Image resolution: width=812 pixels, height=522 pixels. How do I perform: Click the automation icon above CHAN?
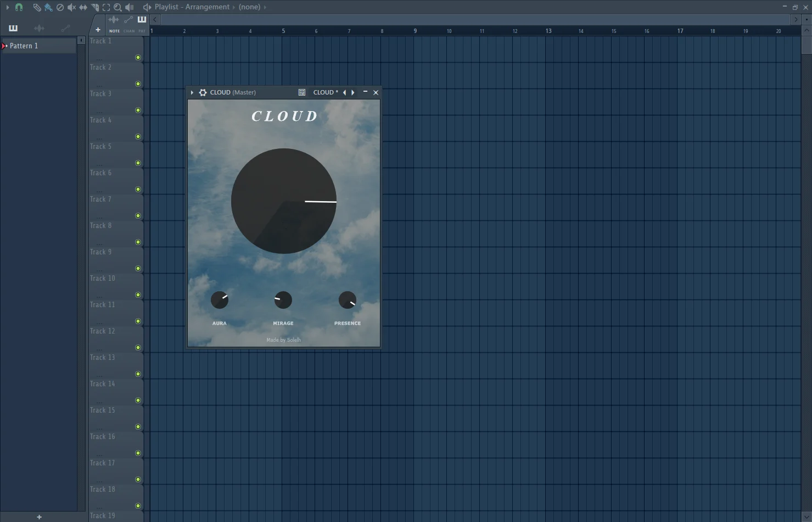point(128,20)
